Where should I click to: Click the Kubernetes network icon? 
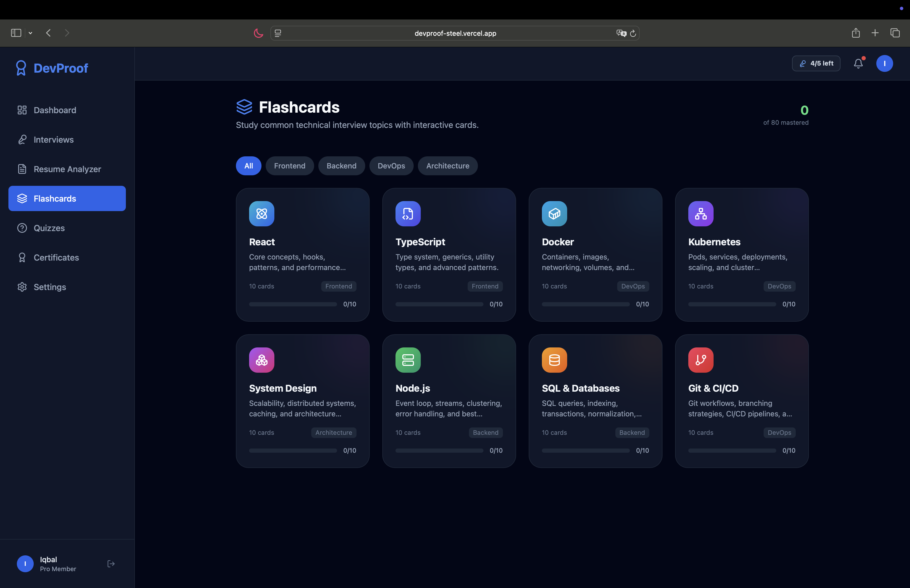[x=700, y=214]
